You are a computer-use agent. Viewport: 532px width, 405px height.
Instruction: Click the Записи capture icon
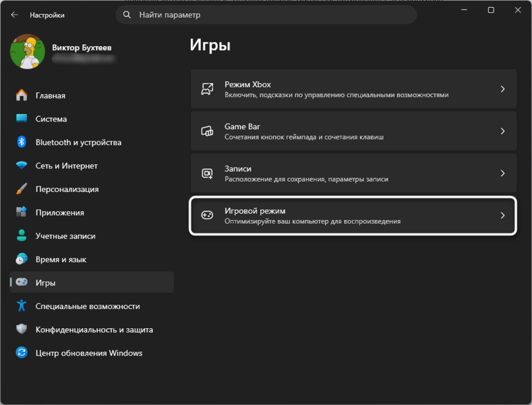click(207, 173)
